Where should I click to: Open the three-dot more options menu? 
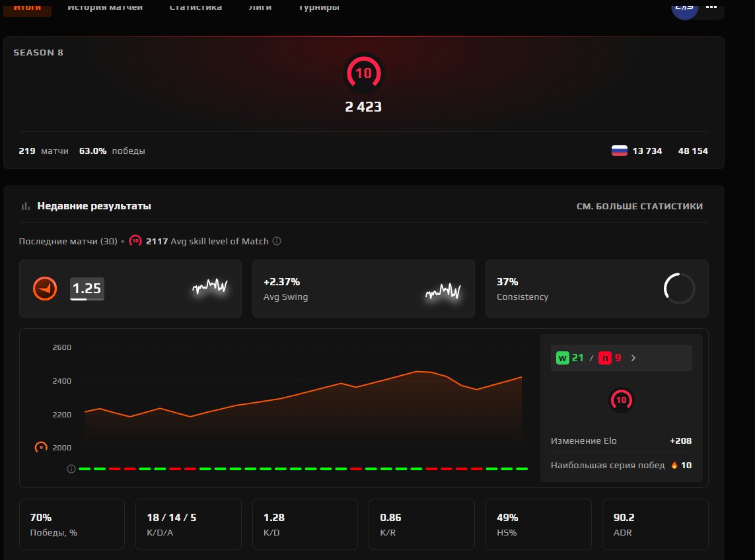tap(711, 7)
